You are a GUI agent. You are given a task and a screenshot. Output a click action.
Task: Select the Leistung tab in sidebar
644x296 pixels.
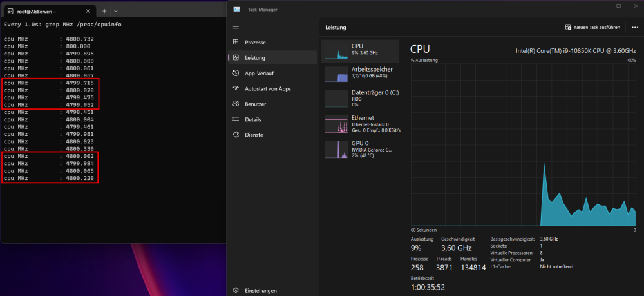tap(272, 58)
